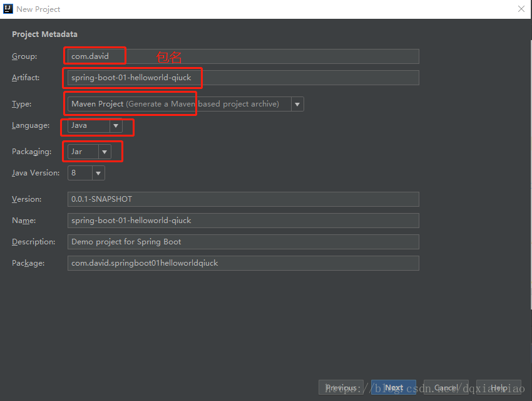The height and width of the screenshot is (401, 532).
Task: Cancel the new project creation
Action: (x=446, y=387)
